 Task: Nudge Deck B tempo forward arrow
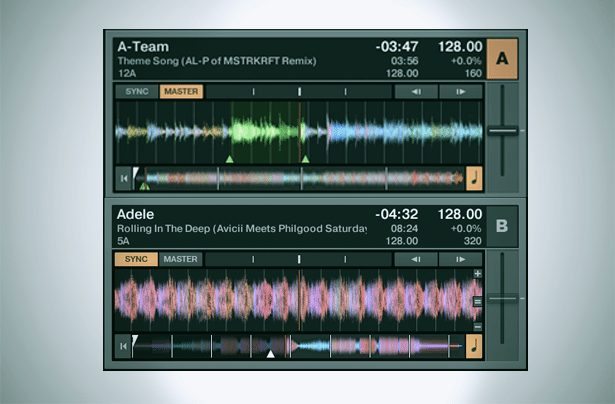[x=460, y=259]
